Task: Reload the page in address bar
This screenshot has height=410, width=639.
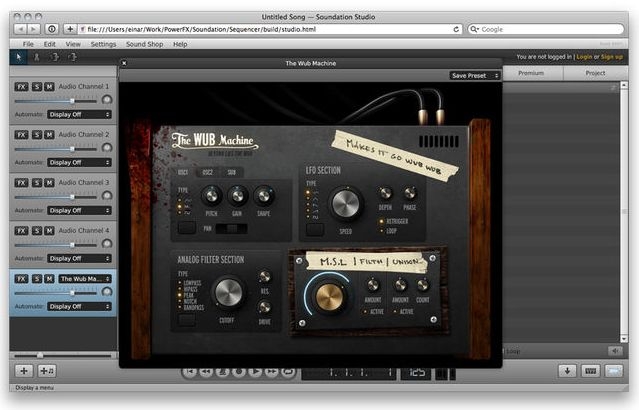Action: click(456, 29)
